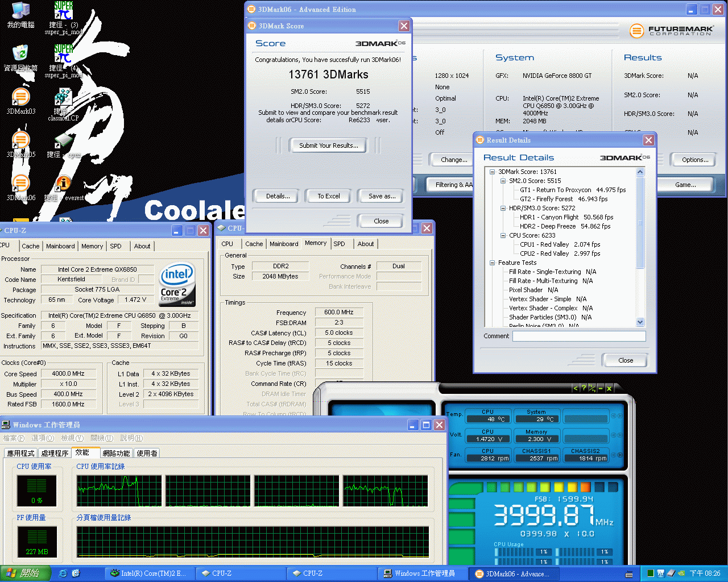
Task: Open the 檔案(F) menu in Task Manager
Action: (x=14, y=438)
